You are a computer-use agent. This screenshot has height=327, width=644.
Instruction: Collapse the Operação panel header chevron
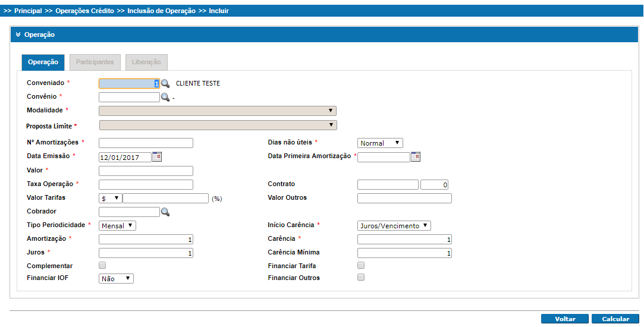tap(18, 35)
